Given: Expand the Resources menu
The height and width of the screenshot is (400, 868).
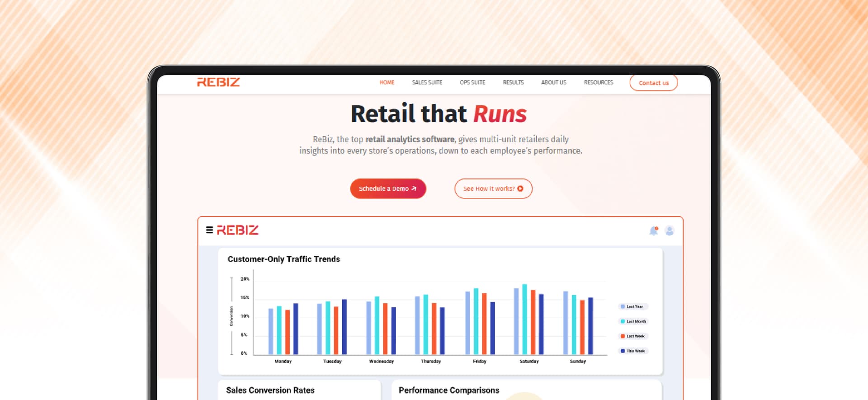Looking at the screenshot, I should tap(598, 82).
